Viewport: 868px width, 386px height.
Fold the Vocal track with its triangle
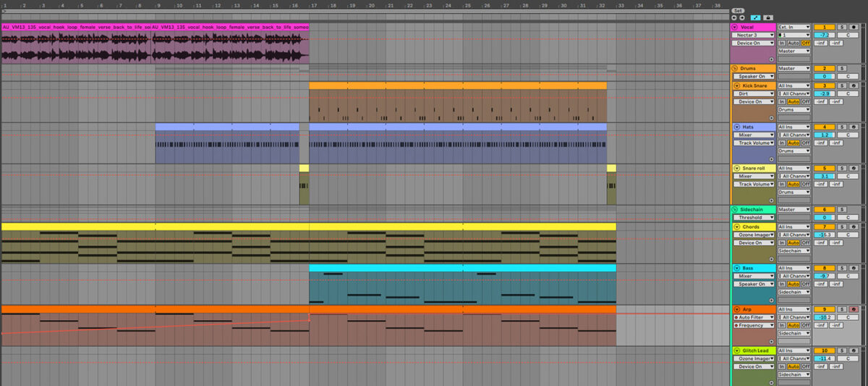pyautogui.click(x=736, y=27)
